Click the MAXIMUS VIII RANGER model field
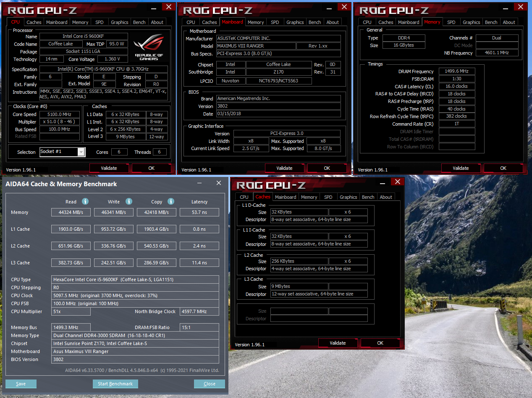Screen dimensions: 532x398 256,46
